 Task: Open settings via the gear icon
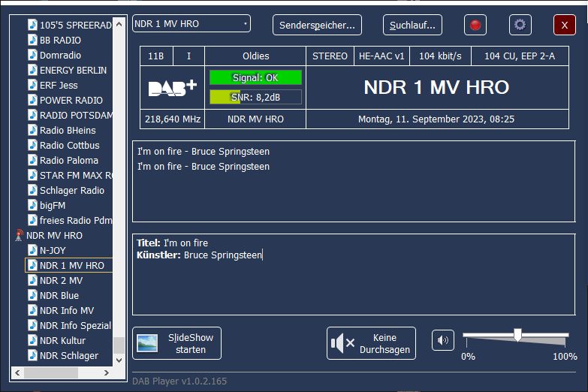coord(520,25)
